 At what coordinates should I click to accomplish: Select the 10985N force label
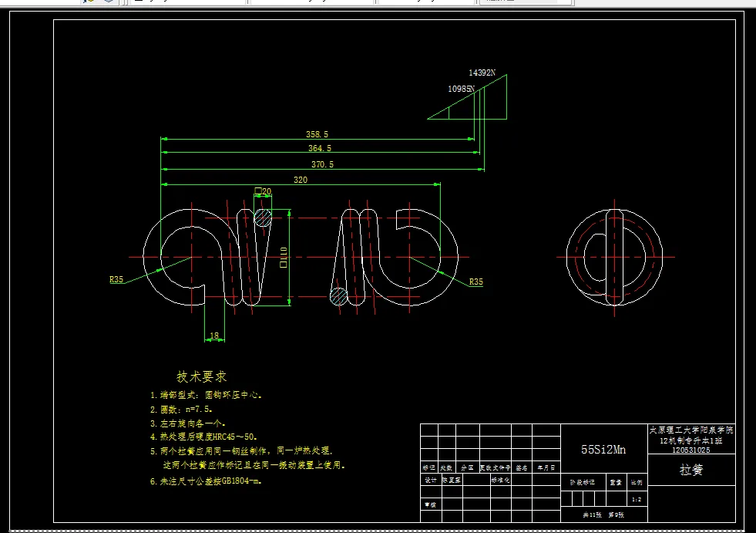point(461,89)
